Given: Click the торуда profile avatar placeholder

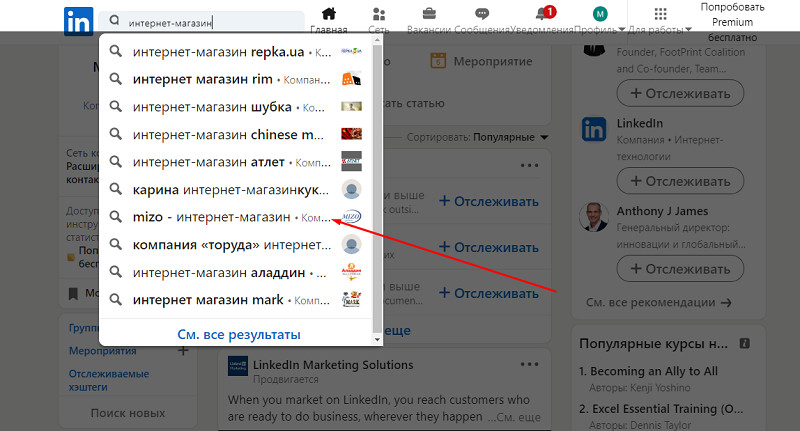Looking at the screenshot, I should coord(351,244).
